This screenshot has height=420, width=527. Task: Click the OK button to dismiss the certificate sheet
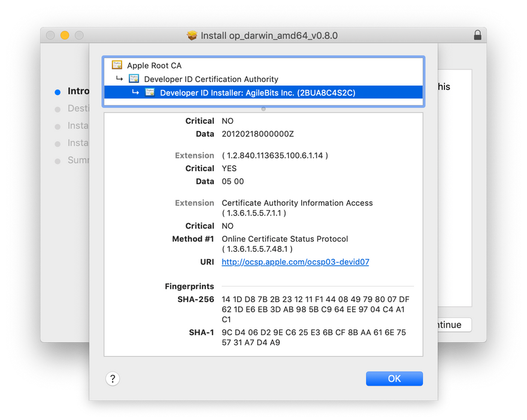(x=394, y=379)
